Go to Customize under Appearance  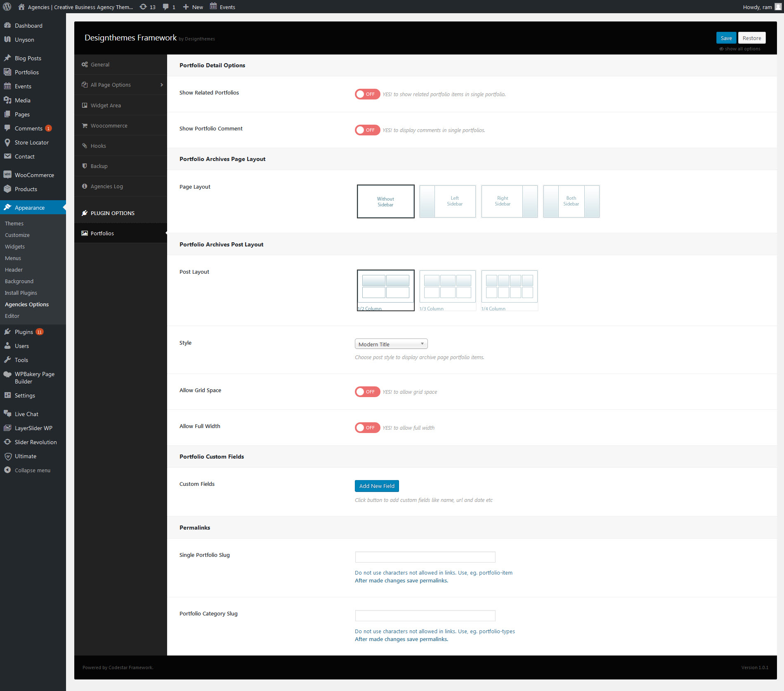[17, 235]
